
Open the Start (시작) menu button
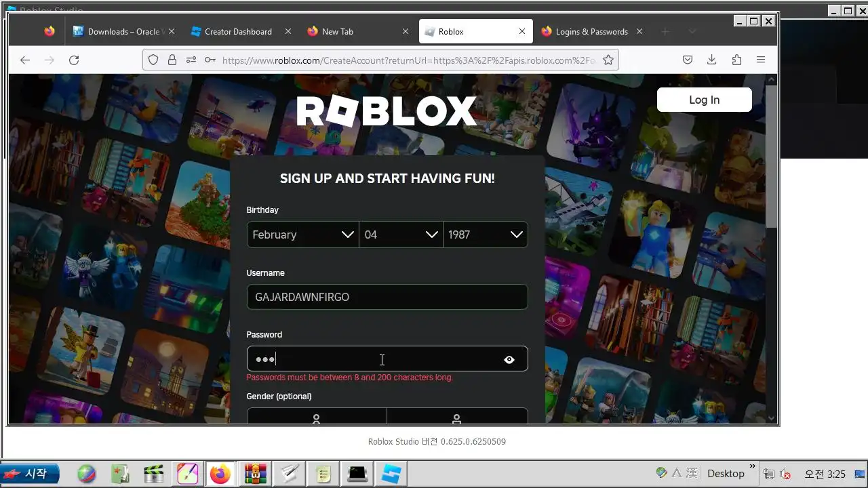tap(30, 474)
